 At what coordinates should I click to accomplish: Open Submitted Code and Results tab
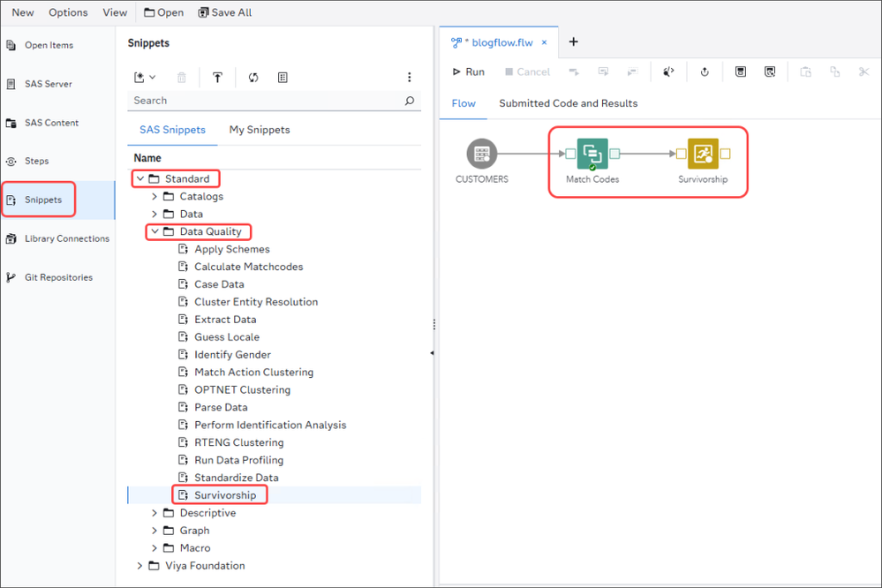[x=568, y=103]
